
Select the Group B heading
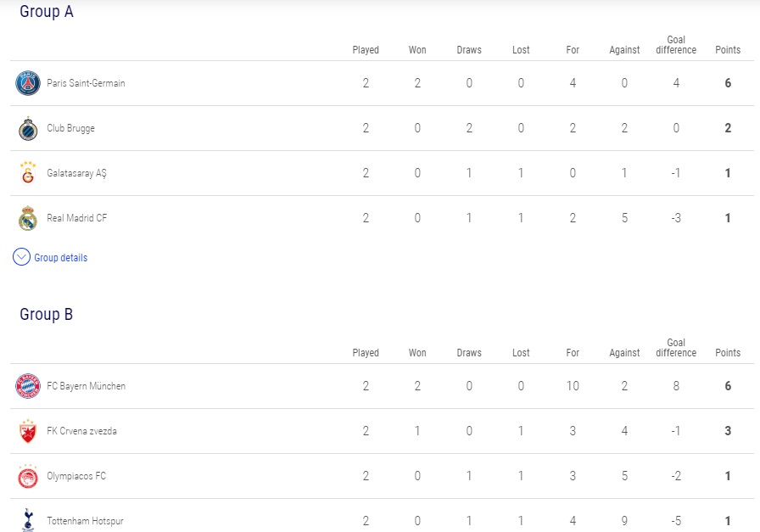pos(46,314)
